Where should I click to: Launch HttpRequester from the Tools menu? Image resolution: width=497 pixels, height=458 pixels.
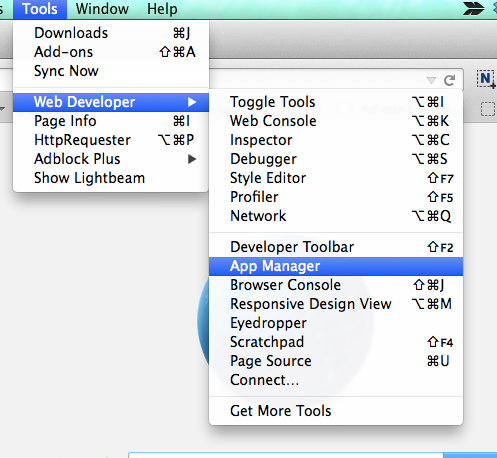[111, 140]
